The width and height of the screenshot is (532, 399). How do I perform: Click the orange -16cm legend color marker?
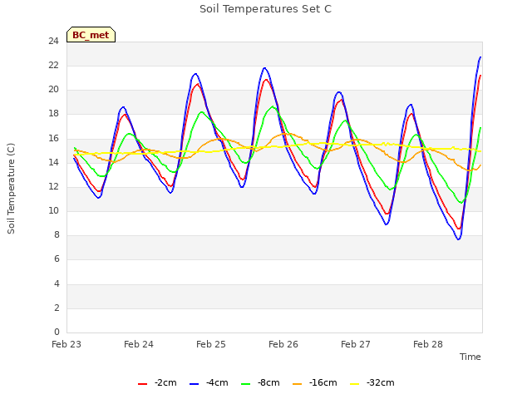click(298, 384)
